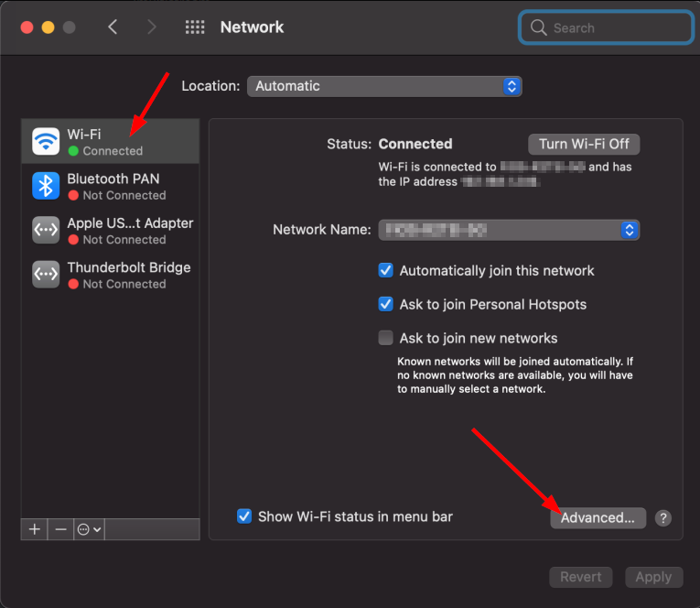700x608 pixels.
Task: Enable Ask to join new networks
Action: (x=386, y=338)
